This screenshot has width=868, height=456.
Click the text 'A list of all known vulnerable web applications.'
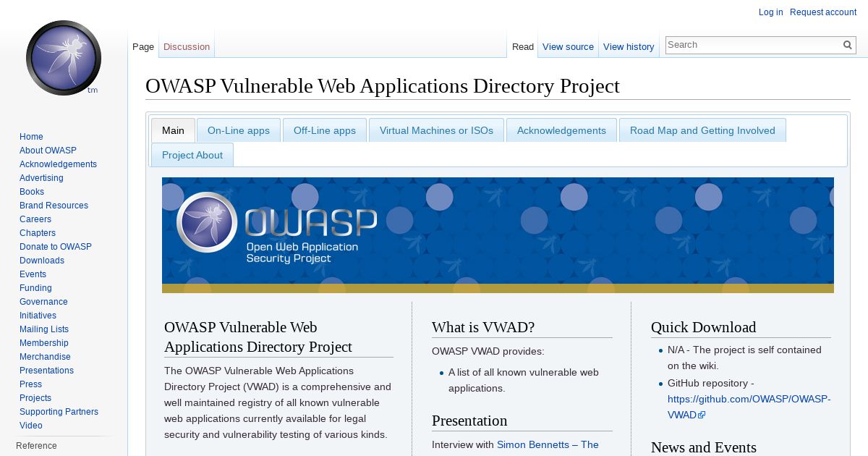point(524,380)
